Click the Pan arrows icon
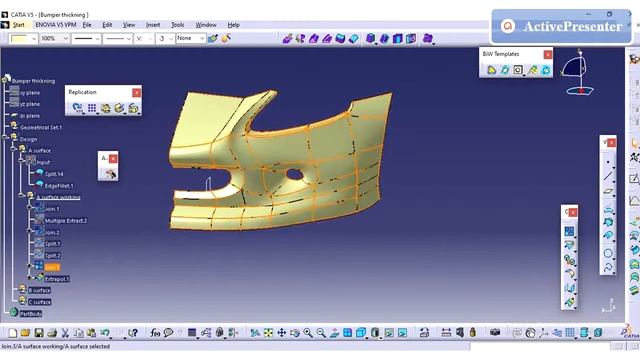The image size is (640, 360). pyautogui.click(x=282, y=333)
